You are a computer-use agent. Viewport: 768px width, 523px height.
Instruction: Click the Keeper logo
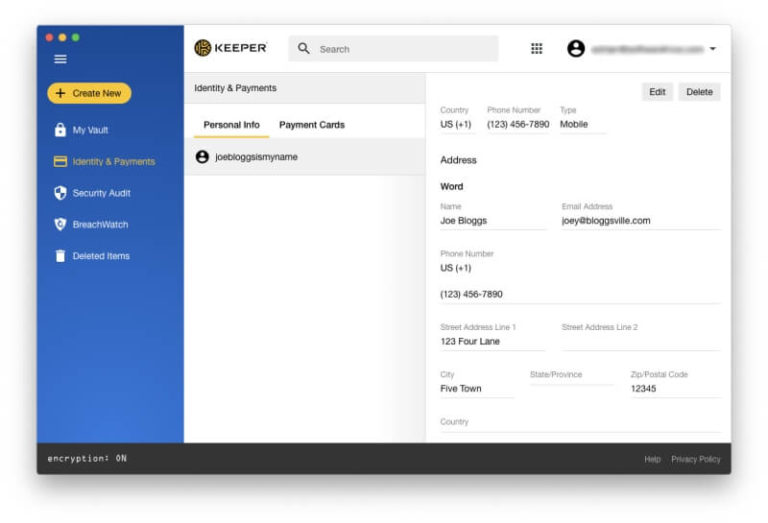pyautogui.click(x=231, y=48)
